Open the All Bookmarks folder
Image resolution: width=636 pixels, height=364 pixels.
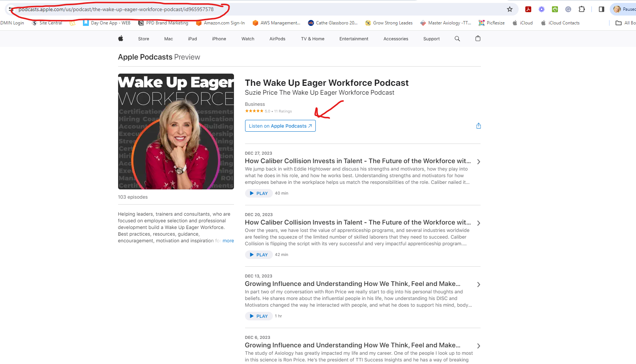pyautogui.click(x=626, y=23)
